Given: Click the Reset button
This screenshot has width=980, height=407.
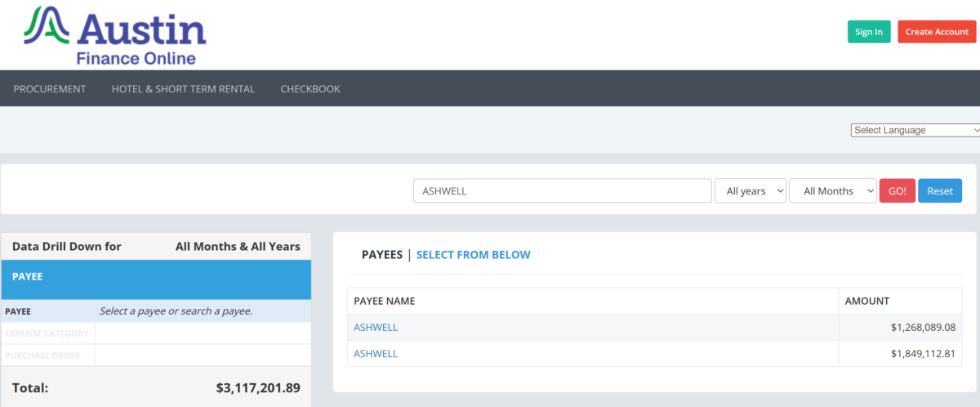Looking at the screenshot, I should click(940, 190).
